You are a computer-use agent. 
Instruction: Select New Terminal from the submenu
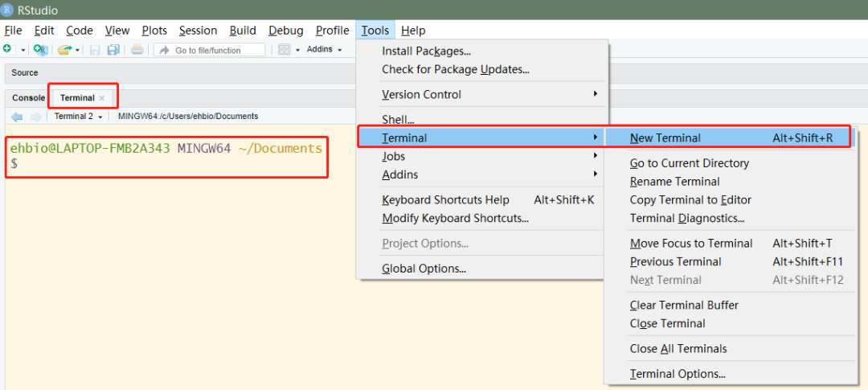point(665,138)
